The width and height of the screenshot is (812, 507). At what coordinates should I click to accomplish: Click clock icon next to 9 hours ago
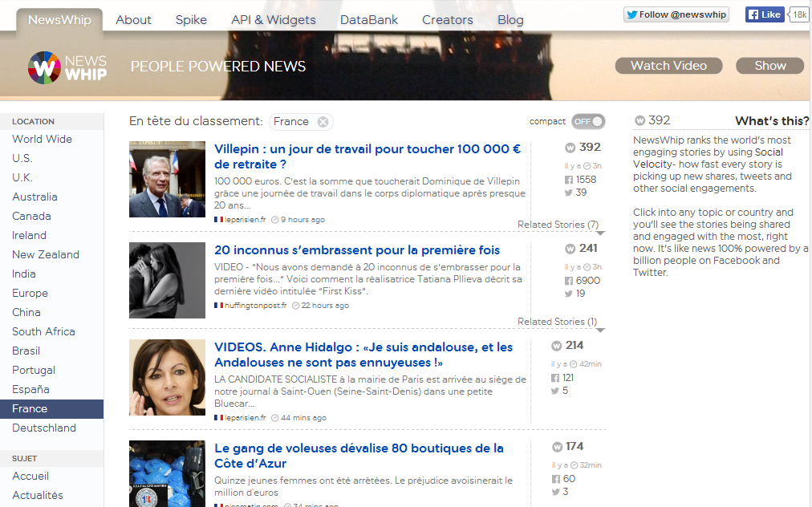pos(275,220)
